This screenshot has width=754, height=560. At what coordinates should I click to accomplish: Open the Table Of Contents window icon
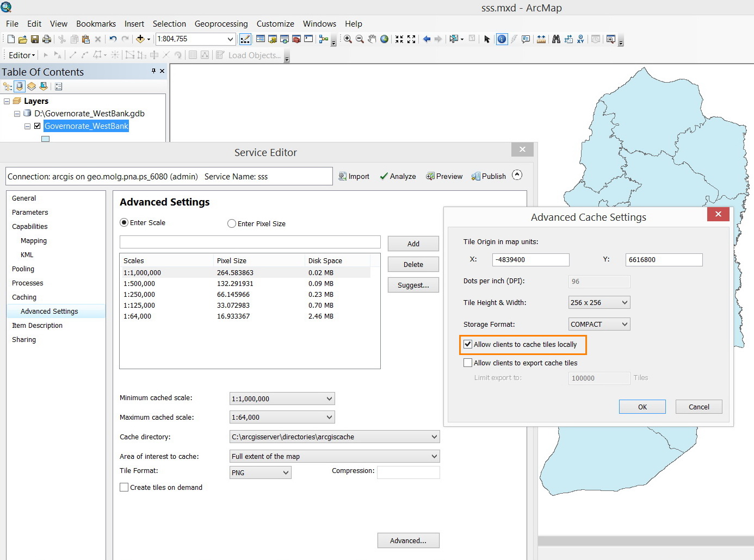click(x=261, y=39)
